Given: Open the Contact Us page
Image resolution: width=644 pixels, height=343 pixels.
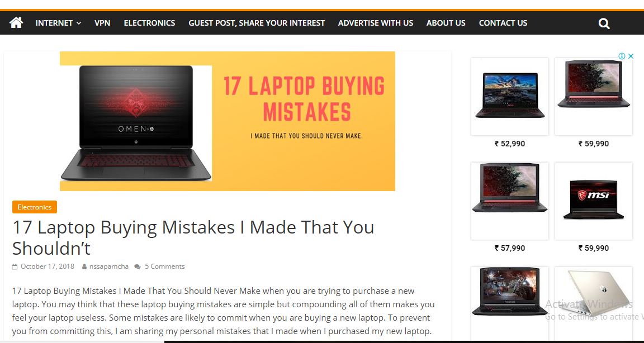Looking at the screenshot, I should pyautogui.click(x=503, y=23).
